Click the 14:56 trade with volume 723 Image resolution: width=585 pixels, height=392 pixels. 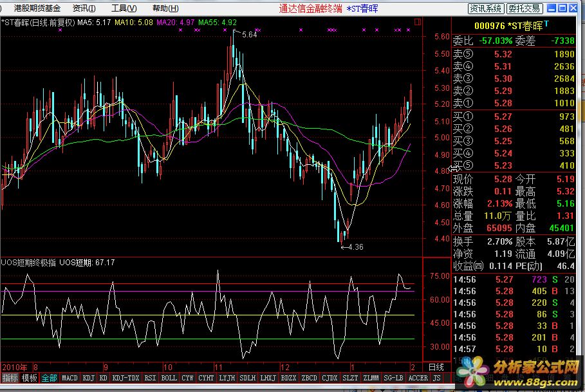tap(514, 279)
